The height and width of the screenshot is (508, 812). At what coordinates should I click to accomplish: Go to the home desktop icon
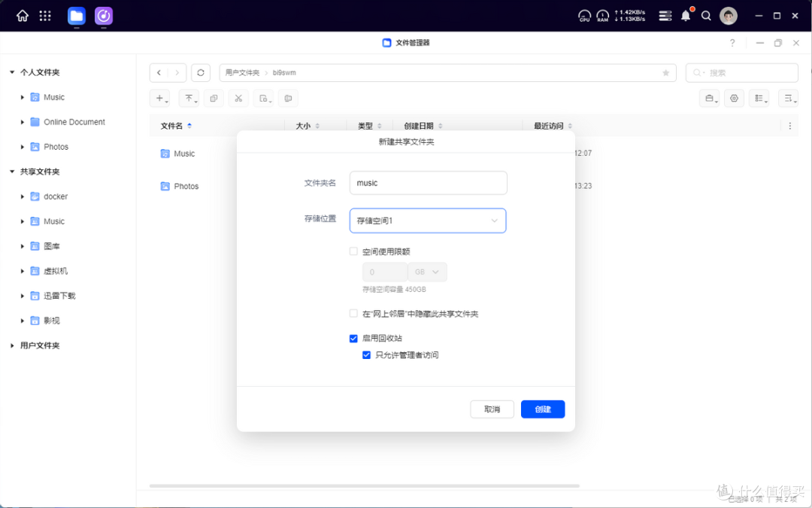click(23, 16)
